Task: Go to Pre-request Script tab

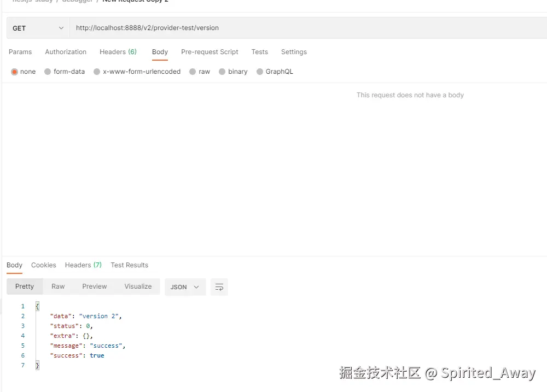Action: pos(210,52)
